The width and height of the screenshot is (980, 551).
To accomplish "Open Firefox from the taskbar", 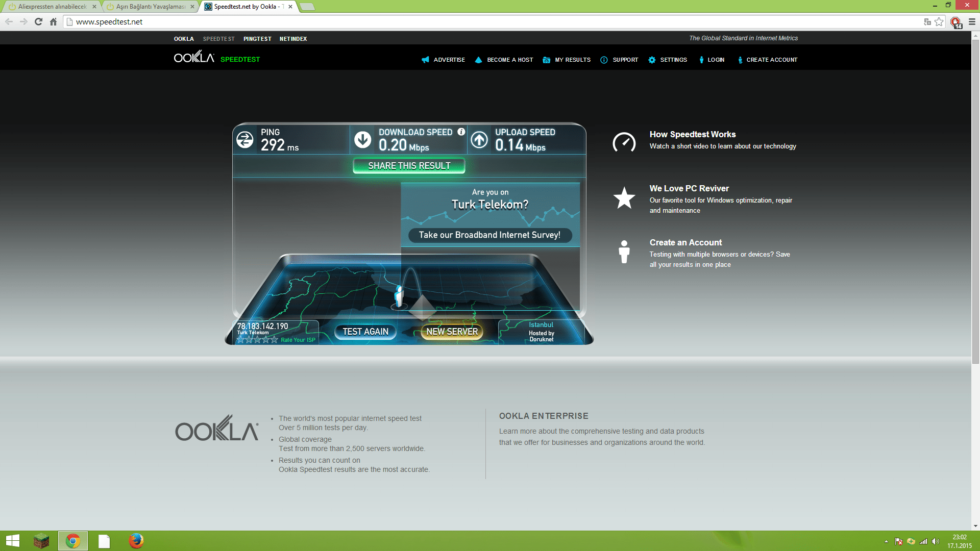I will tap(136, 541).
